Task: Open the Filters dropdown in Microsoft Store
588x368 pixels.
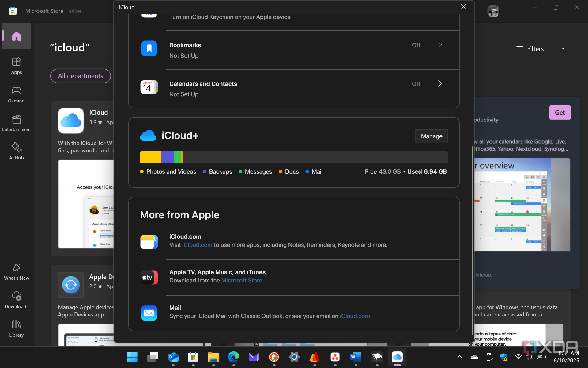Action: coord(541,49)
